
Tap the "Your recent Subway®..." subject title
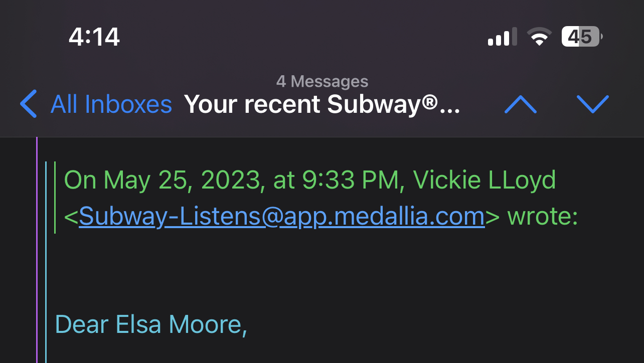coord(321,104)
